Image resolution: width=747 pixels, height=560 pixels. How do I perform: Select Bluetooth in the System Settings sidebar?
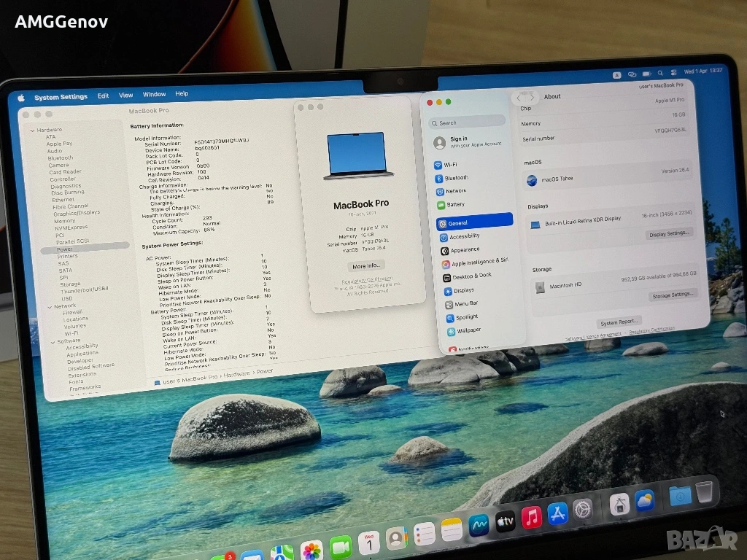point(456,178)
